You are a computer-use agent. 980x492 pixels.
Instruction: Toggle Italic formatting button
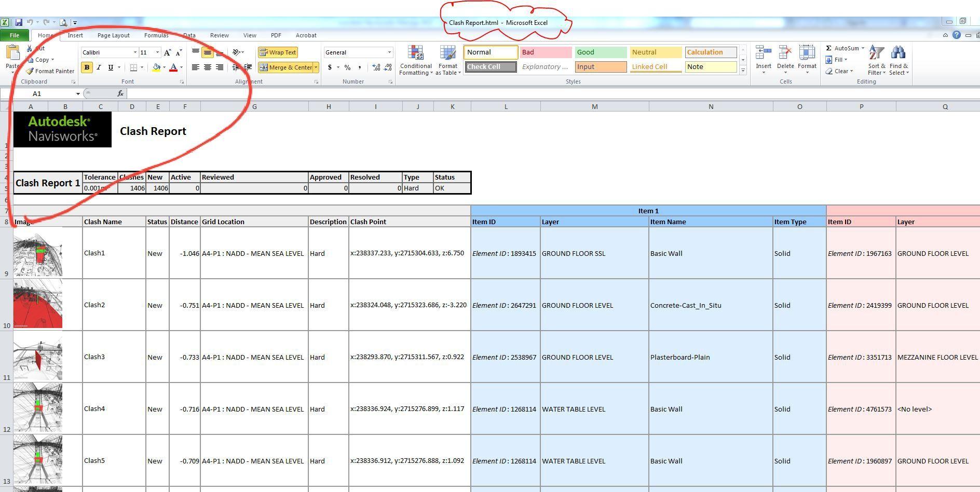click(x=99, y=67)
